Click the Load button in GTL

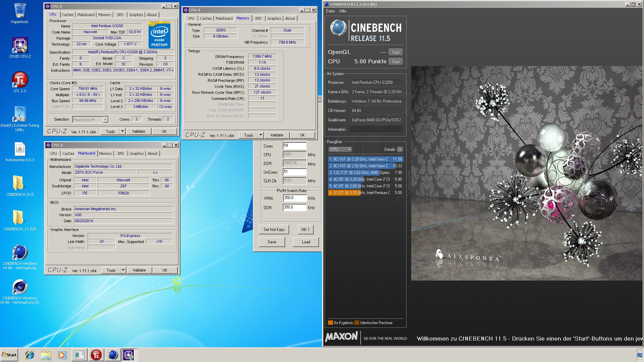click(306, 242)
